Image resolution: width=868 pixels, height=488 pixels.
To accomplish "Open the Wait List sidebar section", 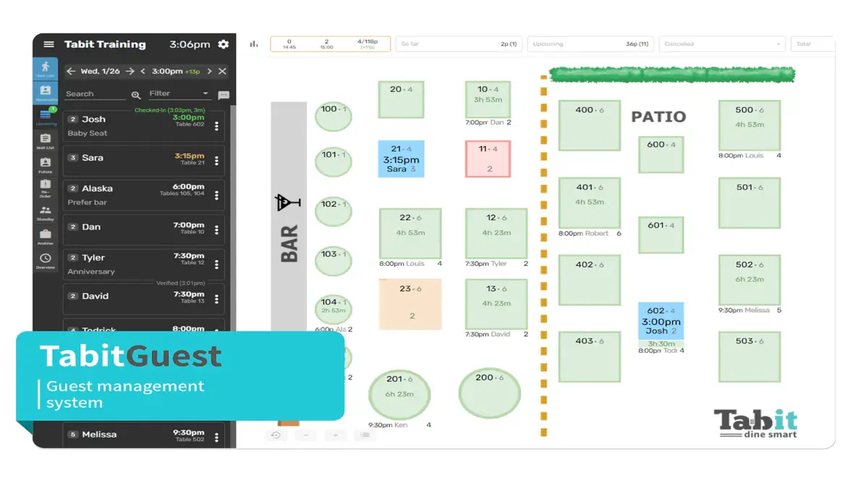I will click(45, 140).
